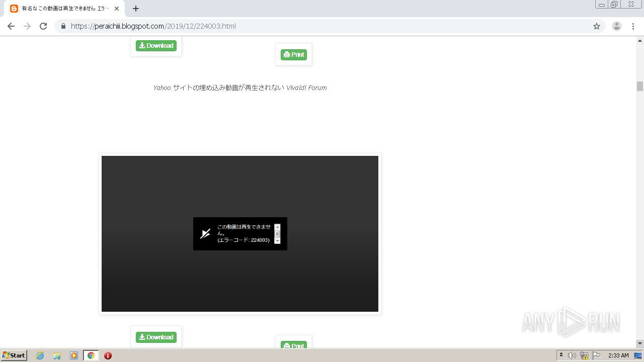Open the volume speaker tray icon

[x=572, y=355]
